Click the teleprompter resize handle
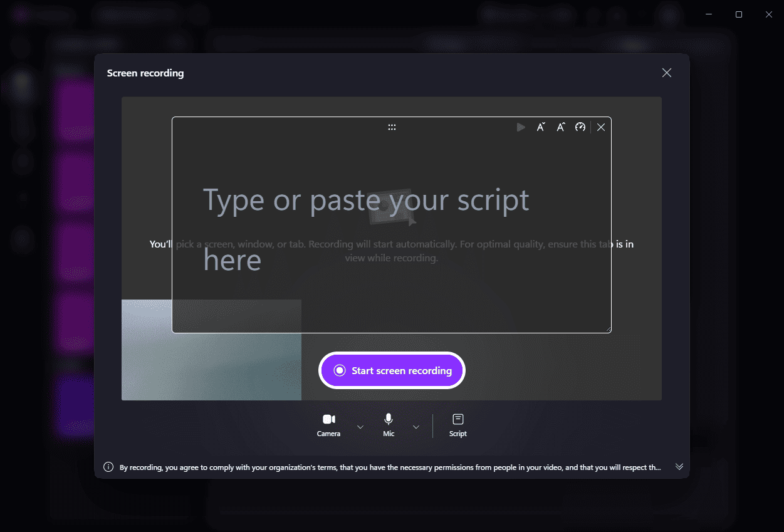 click(609, 329)
